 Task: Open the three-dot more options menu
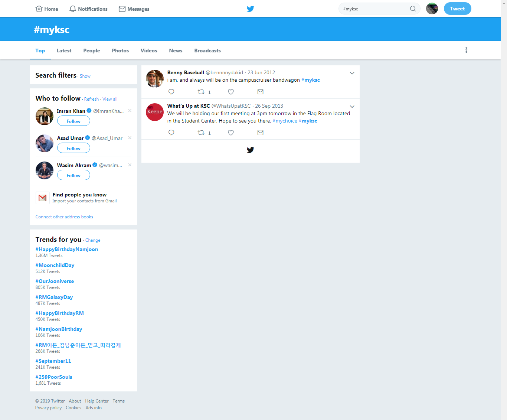[x=466, y=50]
